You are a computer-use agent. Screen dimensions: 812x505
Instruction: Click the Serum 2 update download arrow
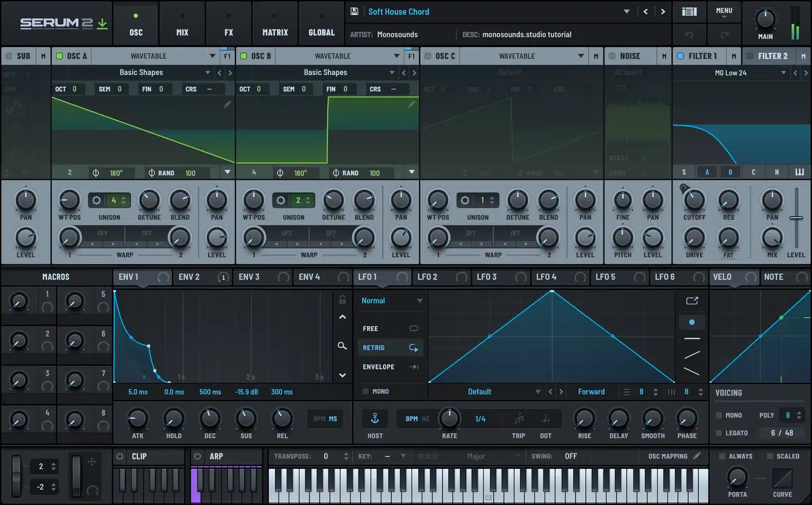[103, 23]
